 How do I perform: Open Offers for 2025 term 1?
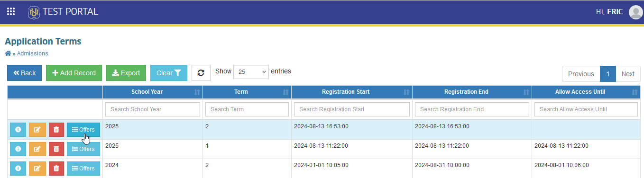(x=83, y=149)
